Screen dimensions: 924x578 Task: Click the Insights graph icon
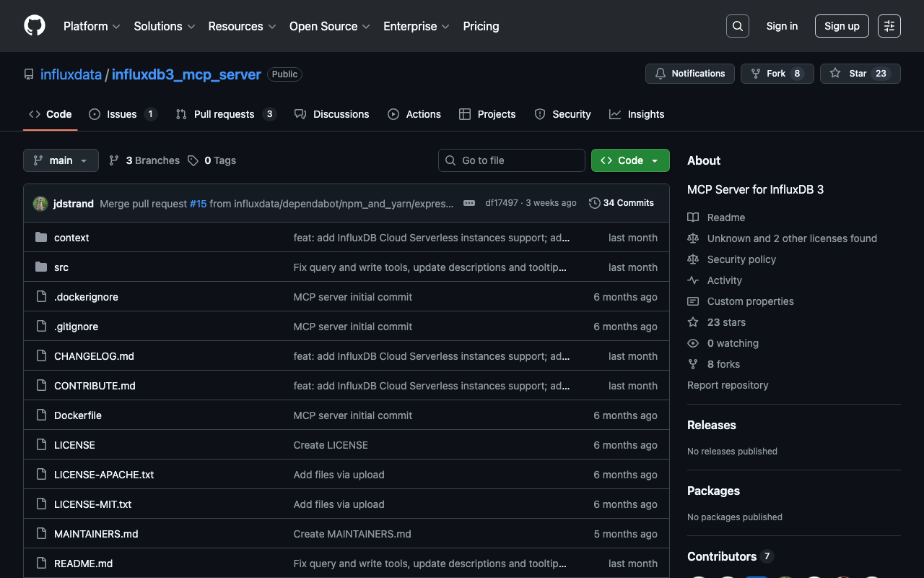click(615, 114)
